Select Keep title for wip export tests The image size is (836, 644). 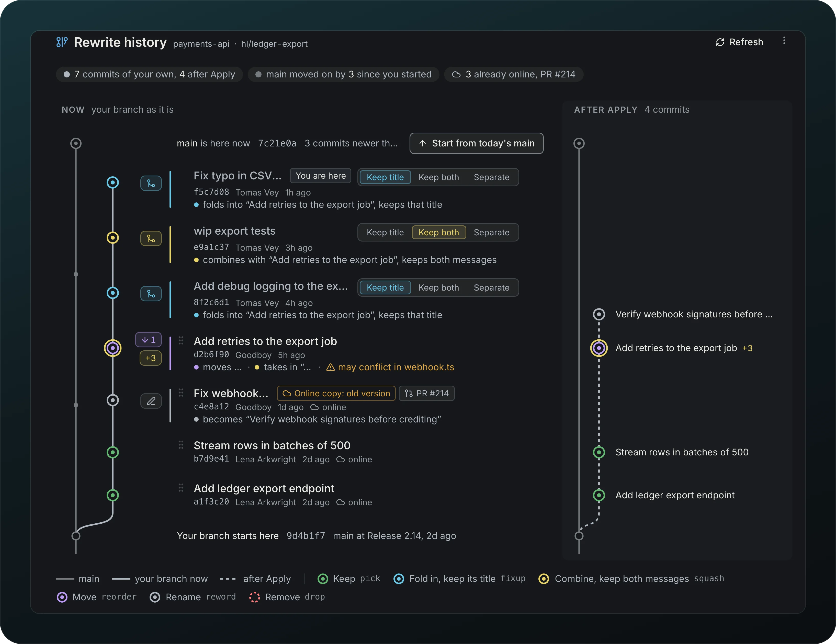(385, 232)
